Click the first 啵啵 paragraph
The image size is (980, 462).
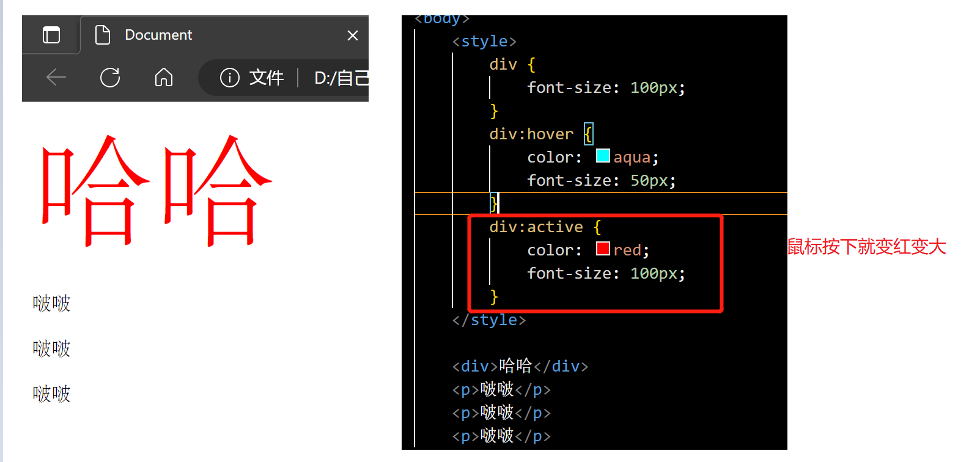tap(52, 303)
